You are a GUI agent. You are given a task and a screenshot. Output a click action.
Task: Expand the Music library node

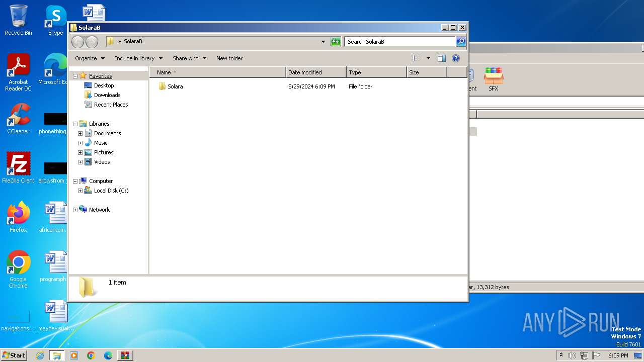[x=80, y=143]
